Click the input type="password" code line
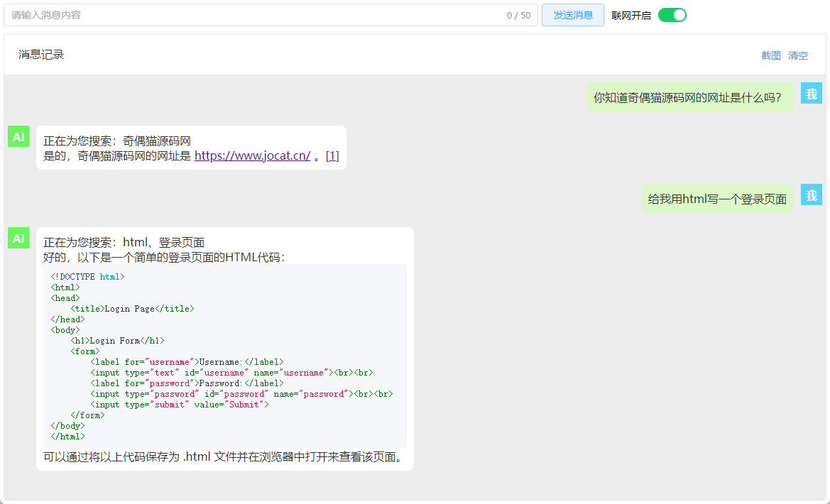Image resolution: width=830 pixels, height=504 pixels. (x=241, y=394)
